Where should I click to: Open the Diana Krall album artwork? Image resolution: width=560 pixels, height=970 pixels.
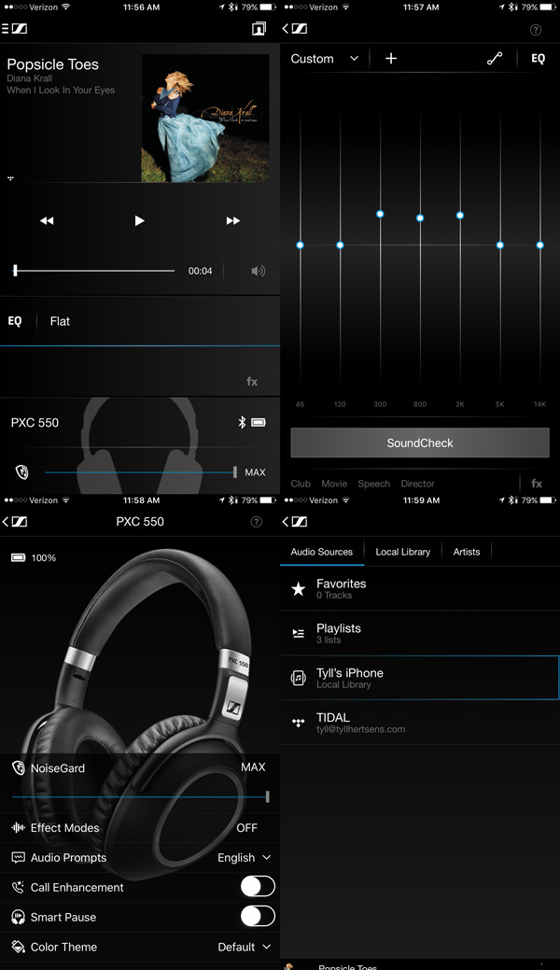click(204, 119)
